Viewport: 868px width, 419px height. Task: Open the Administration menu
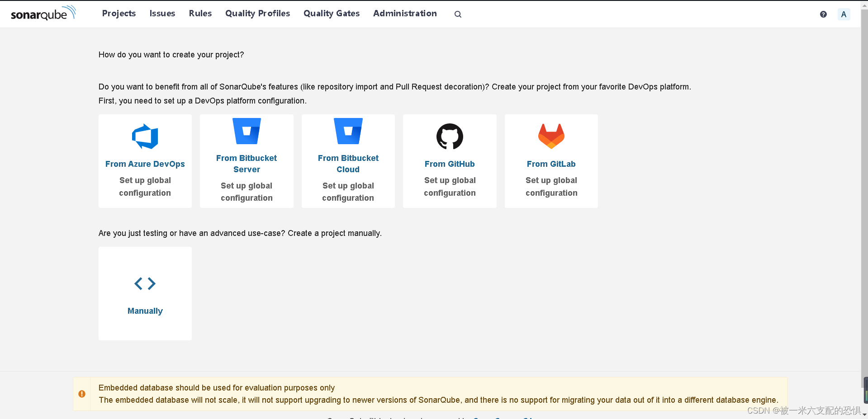coord(405,14)
